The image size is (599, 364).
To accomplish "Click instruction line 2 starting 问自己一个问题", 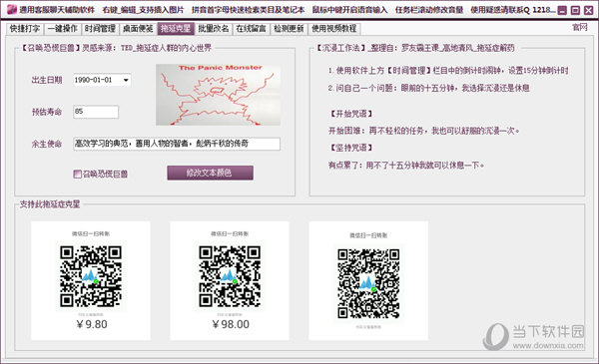I will click(x=428, y=88).
